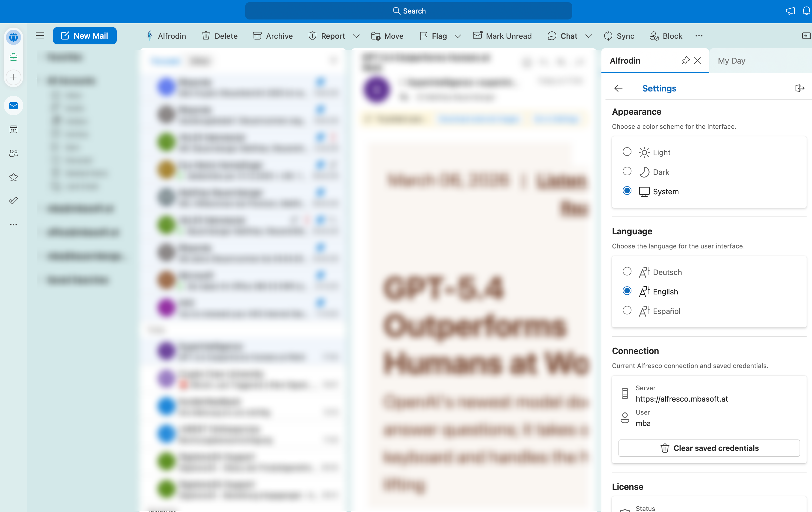812x512 pixels.
Task: Pin the Alfrodin side panel
Action: [x=685, y=61]
